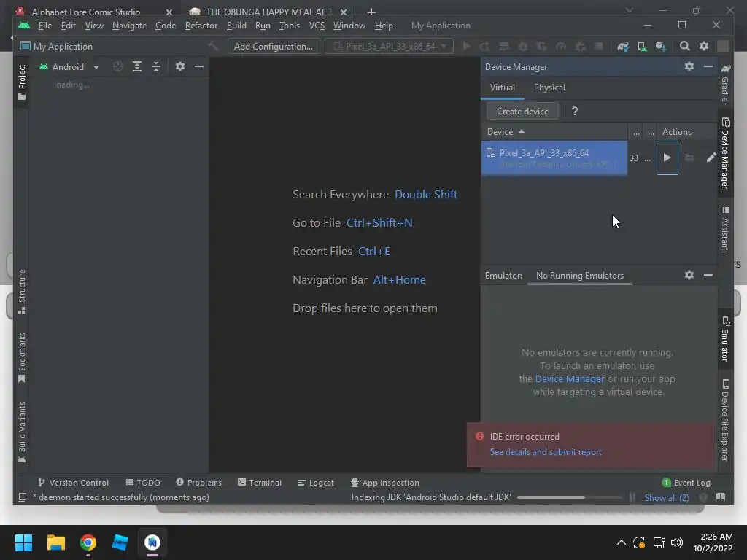747x560 pixels.
Task: Select No Running Emulators tab
Action: click(x=580, y=275)
